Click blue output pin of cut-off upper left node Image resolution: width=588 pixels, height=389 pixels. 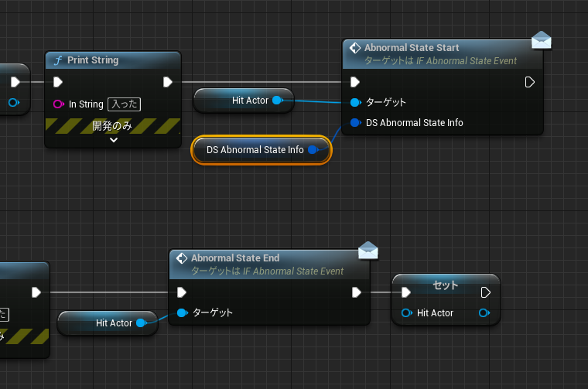click(14, 102)
